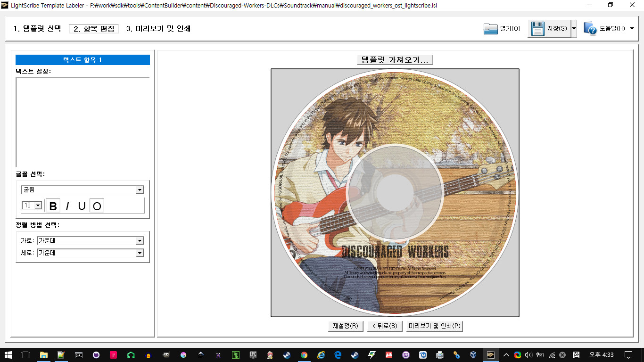Open Google Chrome from the taskbar
The height and width of the screenshot is (362, 644).
304,355
